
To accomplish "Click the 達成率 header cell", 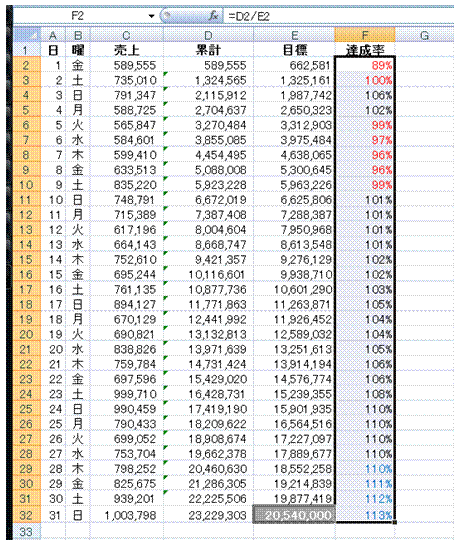I will click(365, 50).
